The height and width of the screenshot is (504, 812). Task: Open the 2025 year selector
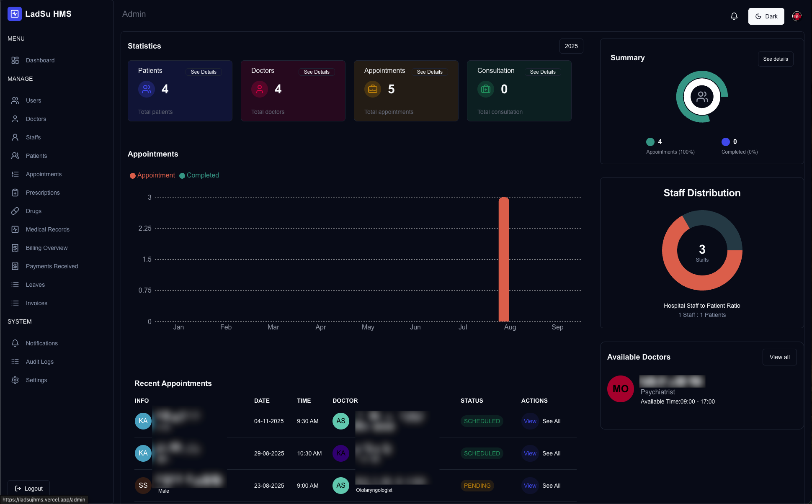(571, 46)
